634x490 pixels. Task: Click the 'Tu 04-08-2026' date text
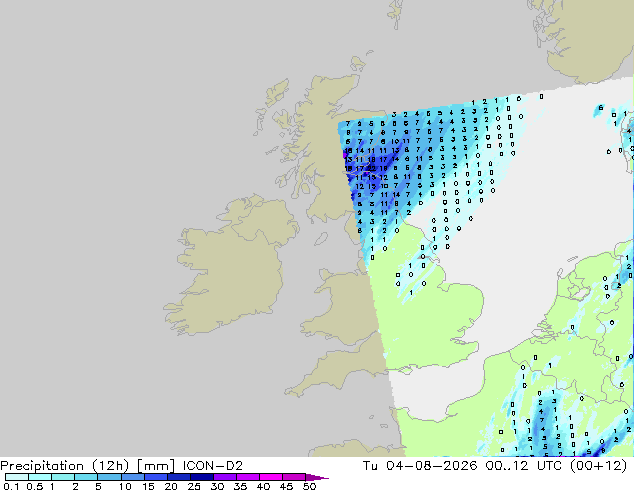(x=420, y=466)
